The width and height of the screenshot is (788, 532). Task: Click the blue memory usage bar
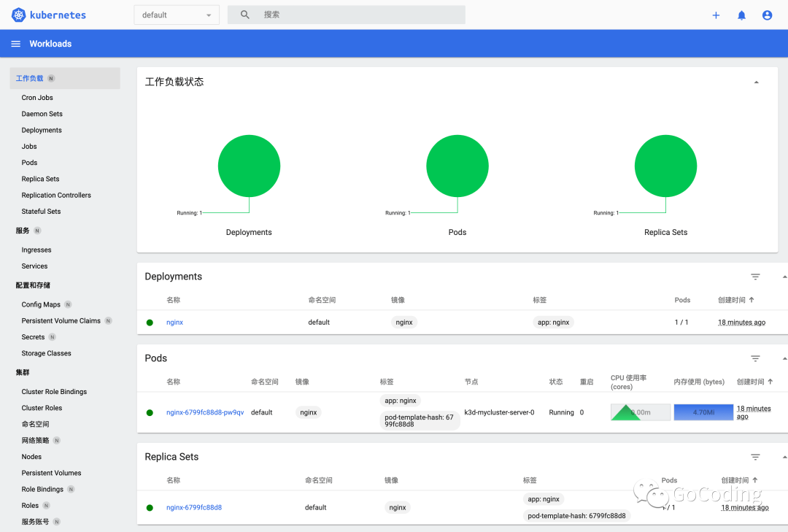(703, 412)
